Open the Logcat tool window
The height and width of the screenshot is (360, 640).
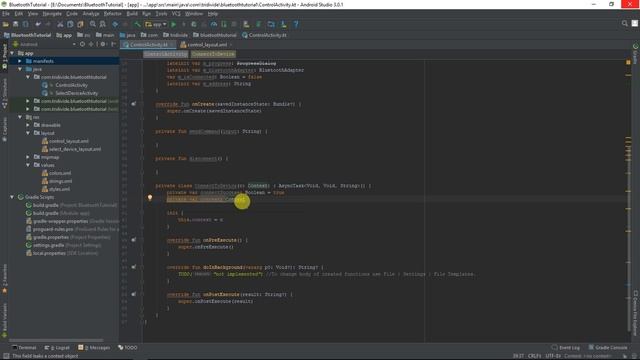point(57,348)
